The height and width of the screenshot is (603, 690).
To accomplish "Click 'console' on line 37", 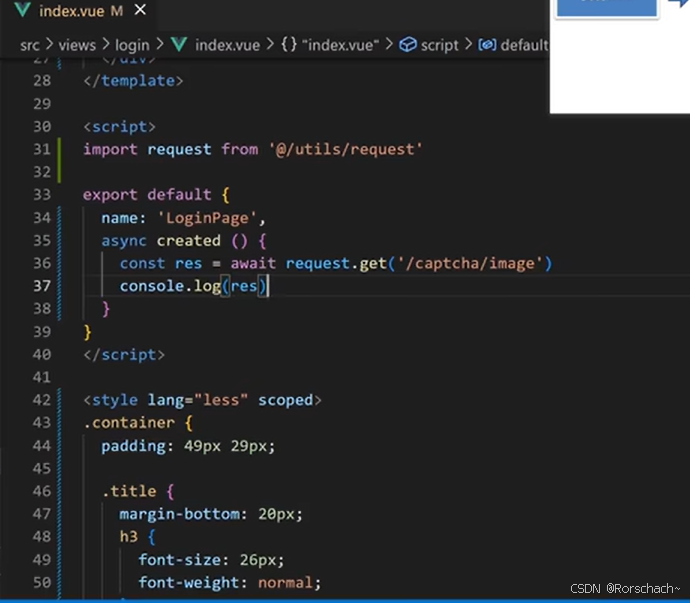I will (152, 286).
